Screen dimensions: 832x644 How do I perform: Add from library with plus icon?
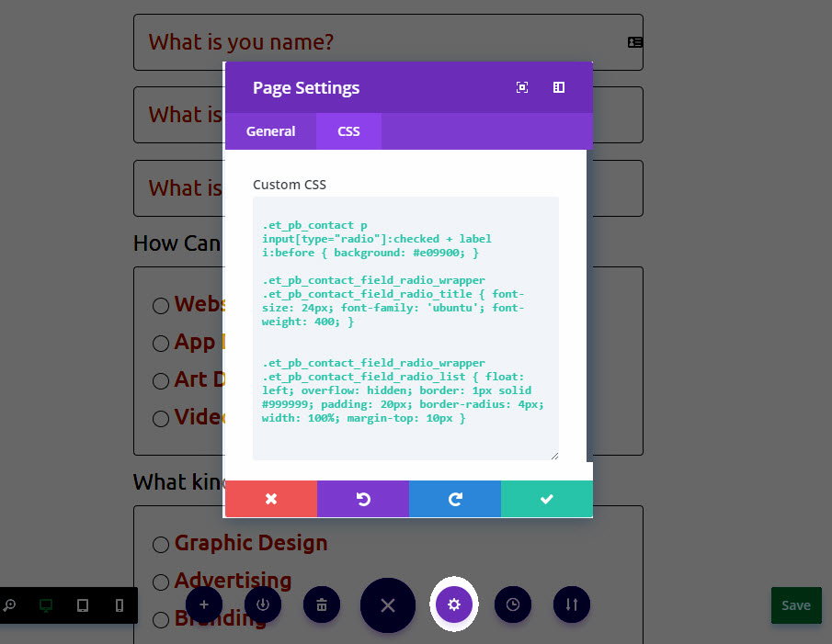pos(204,604)
